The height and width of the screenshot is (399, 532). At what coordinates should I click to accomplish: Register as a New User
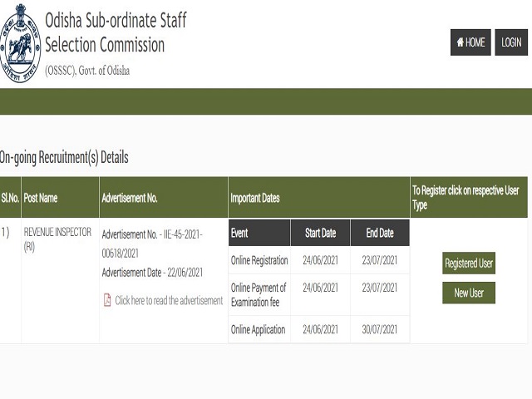pos(469,293)
